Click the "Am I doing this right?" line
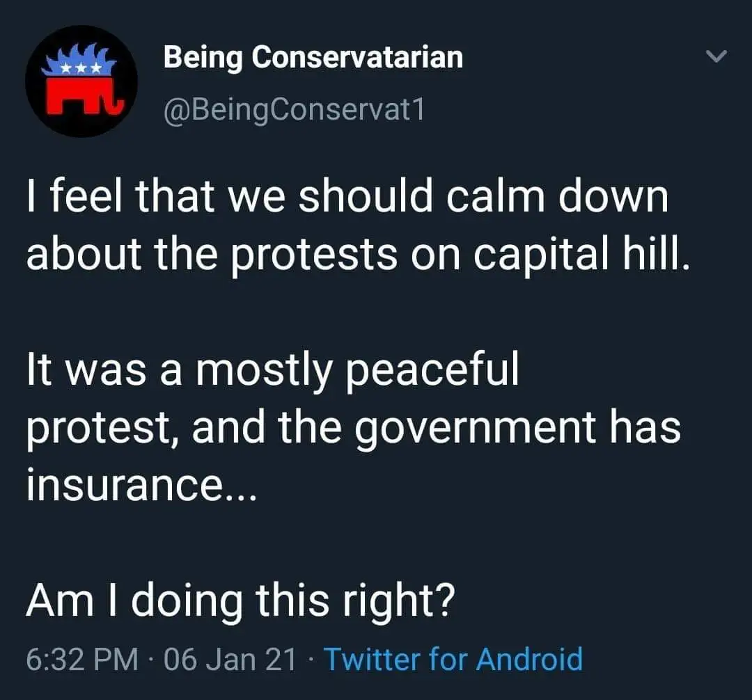The width and height of the screenshot is (752, 700). click(240, 600)
